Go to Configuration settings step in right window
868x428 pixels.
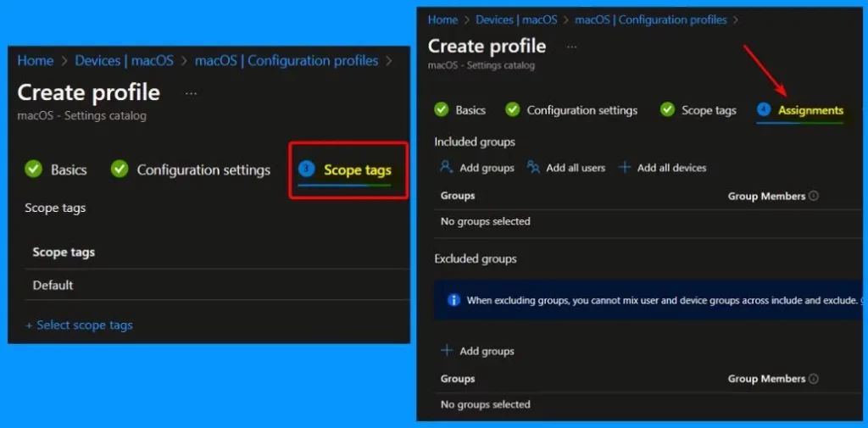[x=582, y=110]
